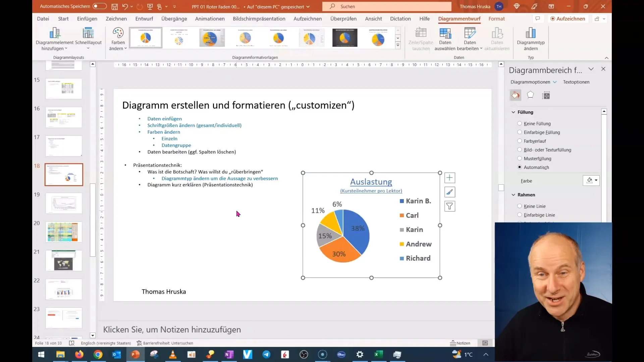This screenshot has height=362, width=644.
Task: Toggle Keine Linie border option
Action: 520,205
